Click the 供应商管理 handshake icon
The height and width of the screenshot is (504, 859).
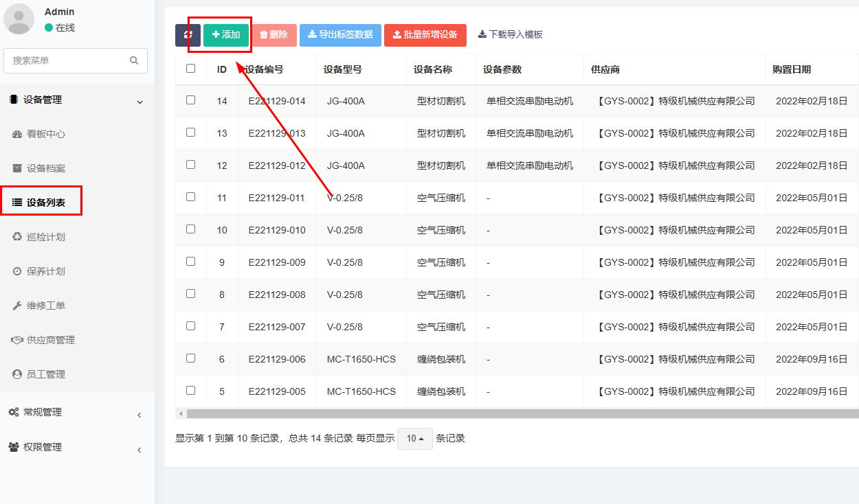17,341
